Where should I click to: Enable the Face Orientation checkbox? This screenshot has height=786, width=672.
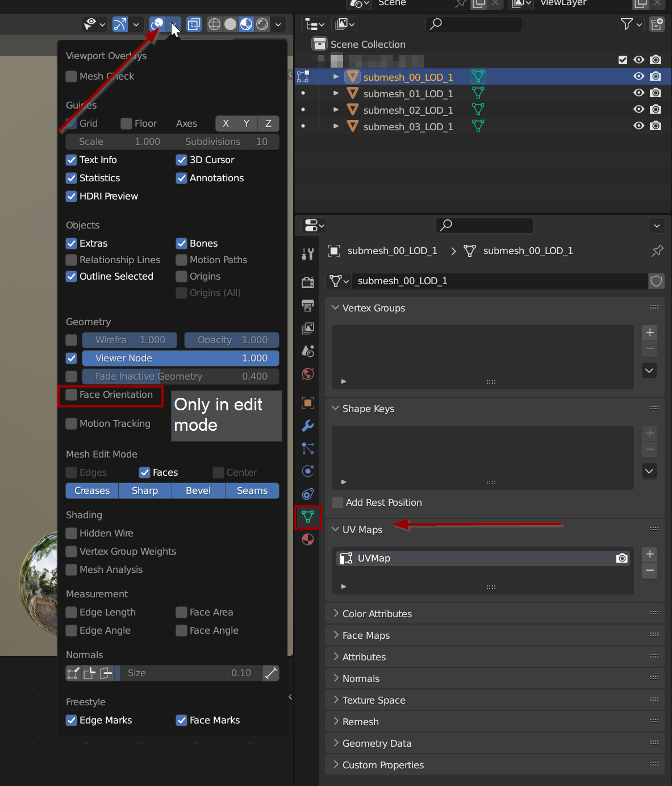(x=72, y=395)
